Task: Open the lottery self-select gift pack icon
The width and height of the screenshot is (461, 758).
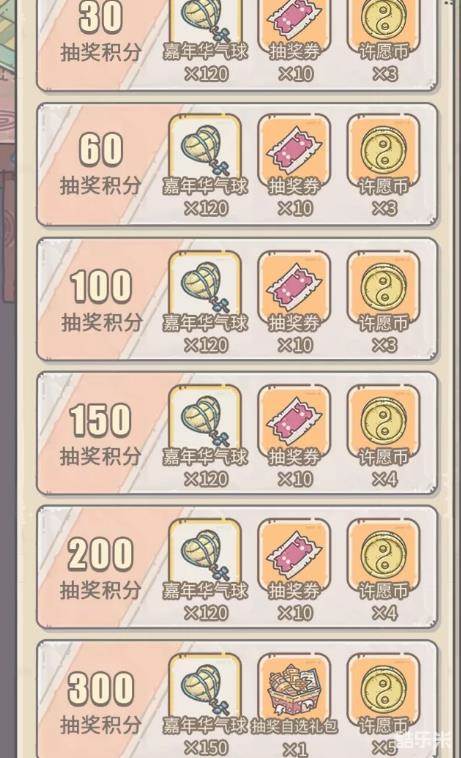Action: click(x=294, y=690)
